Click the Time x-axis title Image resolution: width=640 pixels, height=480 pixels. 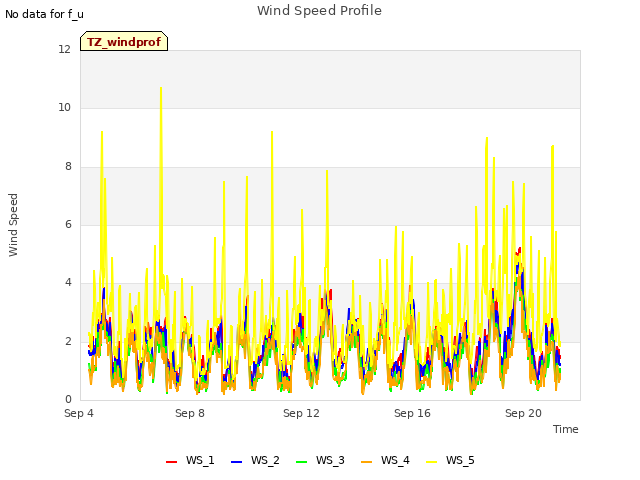(x=565, y=429)
